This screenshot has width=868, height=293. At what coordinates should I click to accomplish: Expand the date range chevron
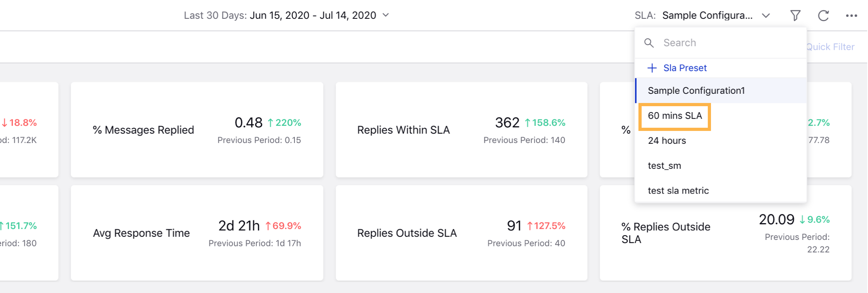click(385, 15)
